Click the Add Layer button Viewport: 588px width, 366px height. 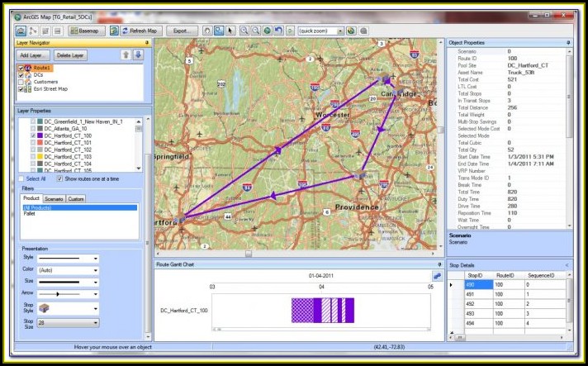[x=34, y=55]
